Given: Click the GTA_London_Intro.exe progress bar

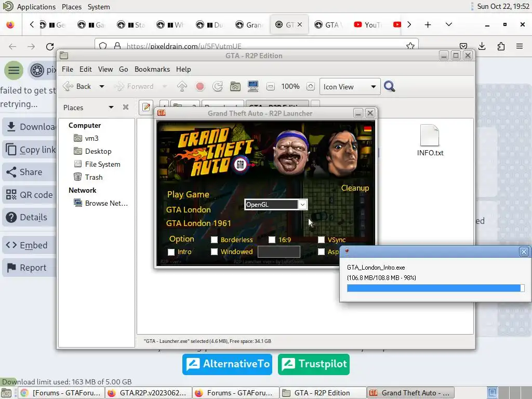Looking at the screenshot, I should [x=436, y=288].
